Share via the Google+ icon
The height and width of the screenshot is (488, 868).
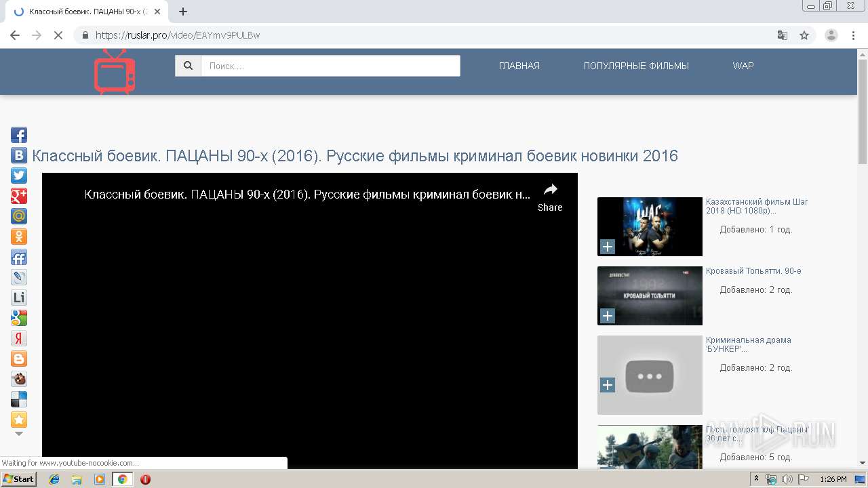click(19, 196)
